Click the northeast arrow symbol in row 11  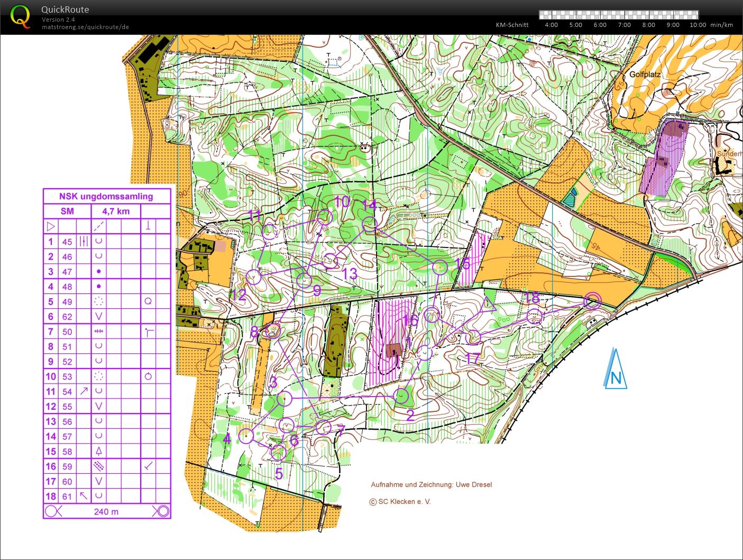[x=83, y=391]
